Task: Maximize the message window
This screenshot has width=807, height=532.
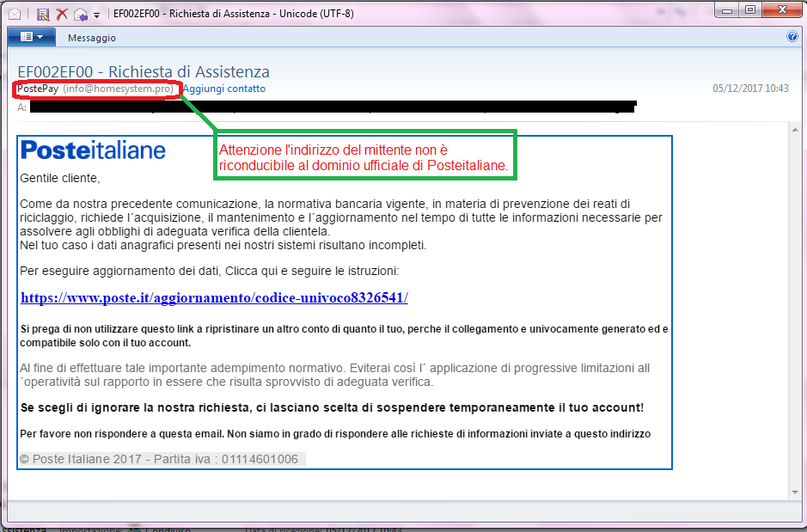Action: pyautogui.click(x=750, y=10)
